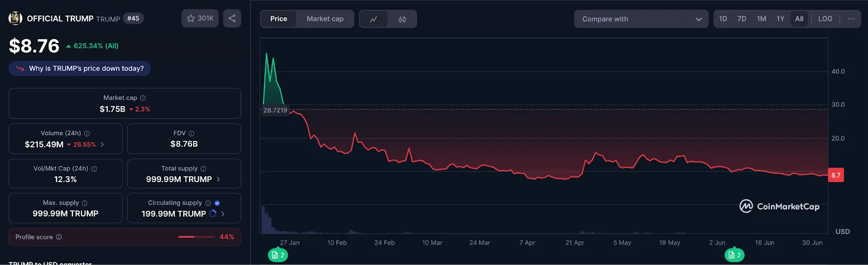Click the share icon button

232,18
